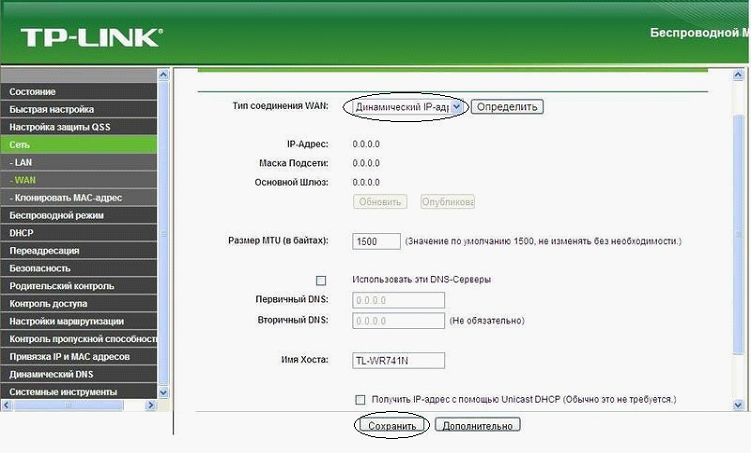Image resolution: width=751 pixels, height=472 pixels.
Task: Select Настройка защиты QSS menu entry
Action: pyautogui.click(x=79, y=127)
